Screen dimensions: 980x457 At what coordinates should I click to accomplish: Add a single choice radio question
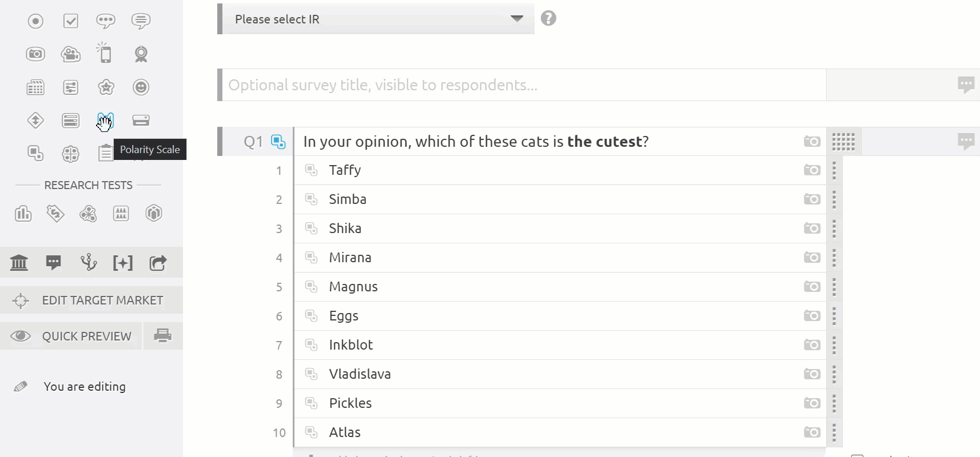(x=35, y=21)
